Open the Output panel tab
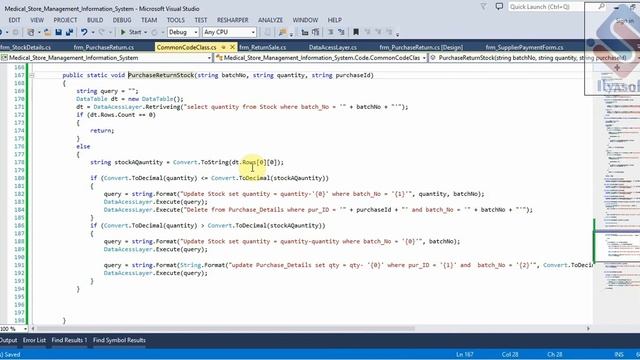 click(9, 340)
